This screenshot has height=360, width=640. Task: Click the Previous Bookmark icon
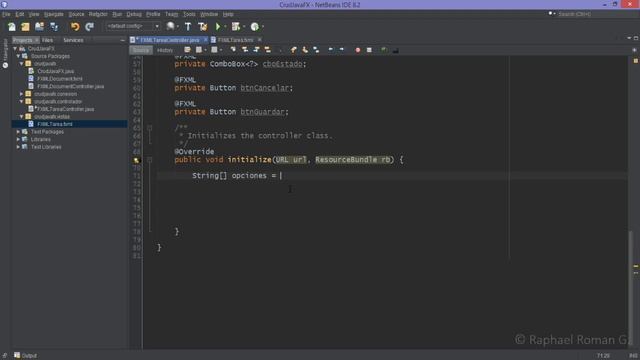coord(293,50)
